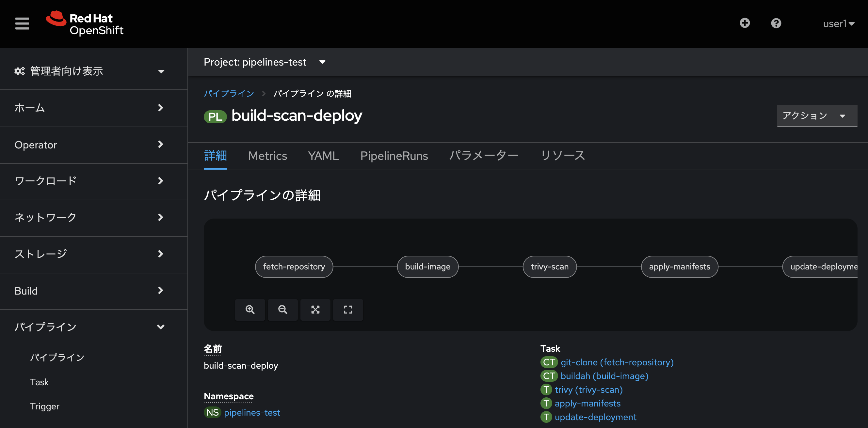
Task: Click the PL badge beside build-scan-deploy
Action: 215,117
